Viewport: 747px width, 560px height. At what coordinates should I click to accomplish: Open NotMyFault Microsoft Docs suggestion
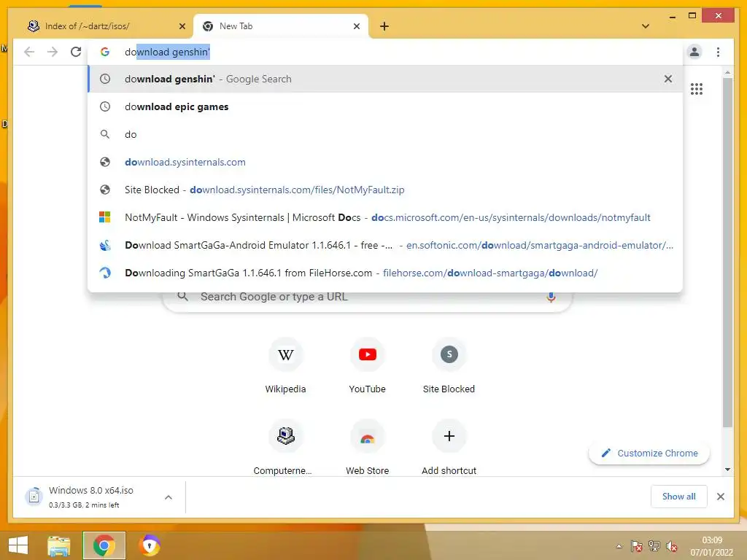[x=385, y=217]
